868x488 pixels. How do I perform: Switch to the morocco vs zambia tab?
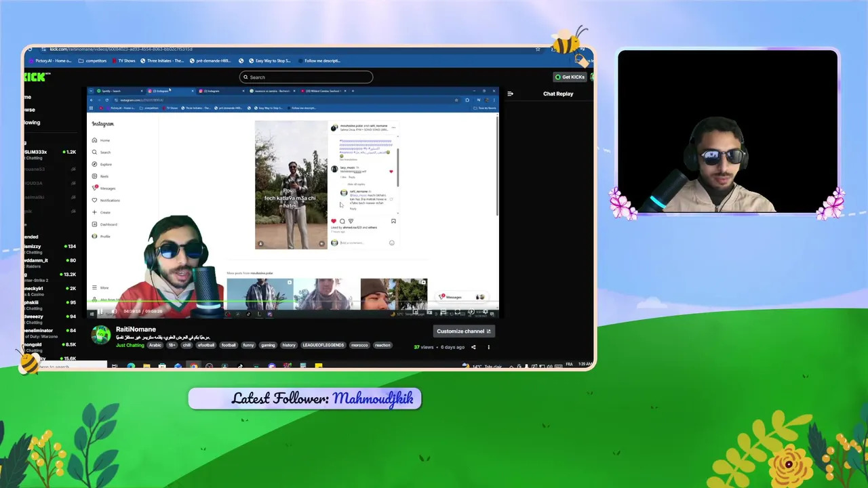(x=273, y=91)
